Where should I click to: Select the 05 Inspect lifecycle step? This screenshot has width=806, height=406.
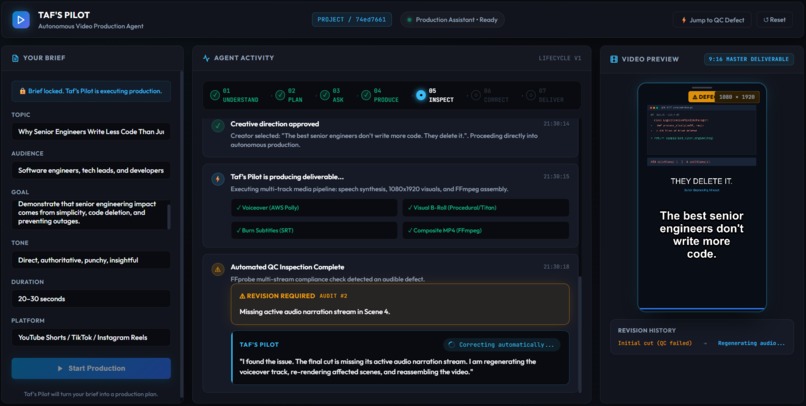[435, 95]
